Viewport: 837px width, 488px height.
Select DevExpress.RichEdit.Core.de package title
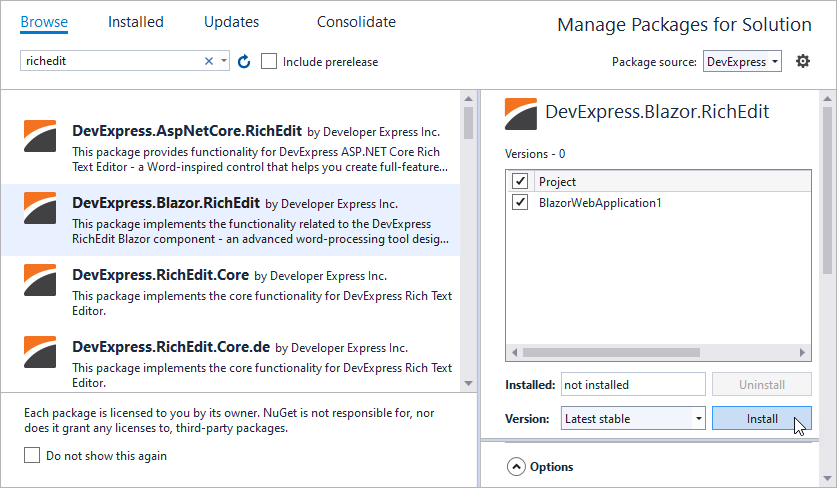pos(171,347)
